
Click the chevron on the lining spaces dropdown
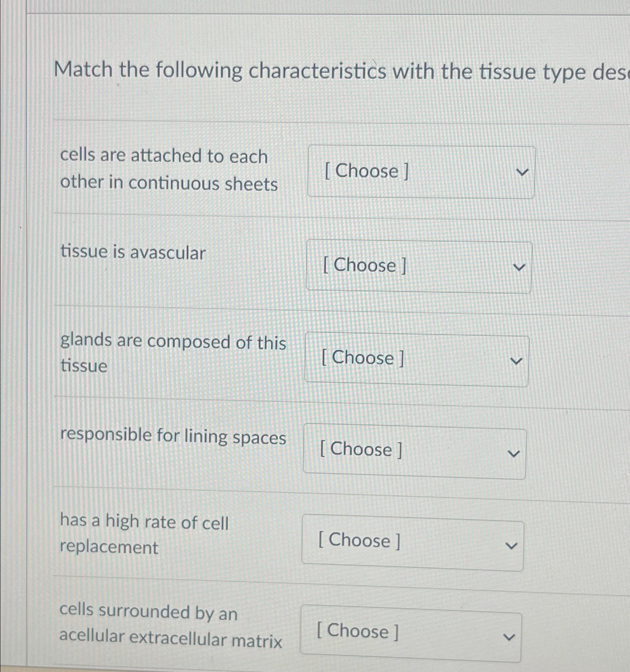pos(514,452)
